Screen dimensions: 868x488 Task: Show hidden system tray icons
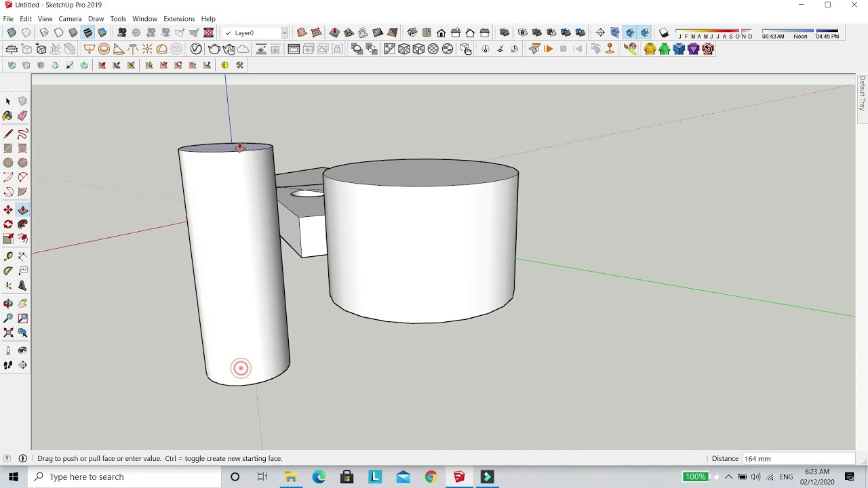(728, 477)
